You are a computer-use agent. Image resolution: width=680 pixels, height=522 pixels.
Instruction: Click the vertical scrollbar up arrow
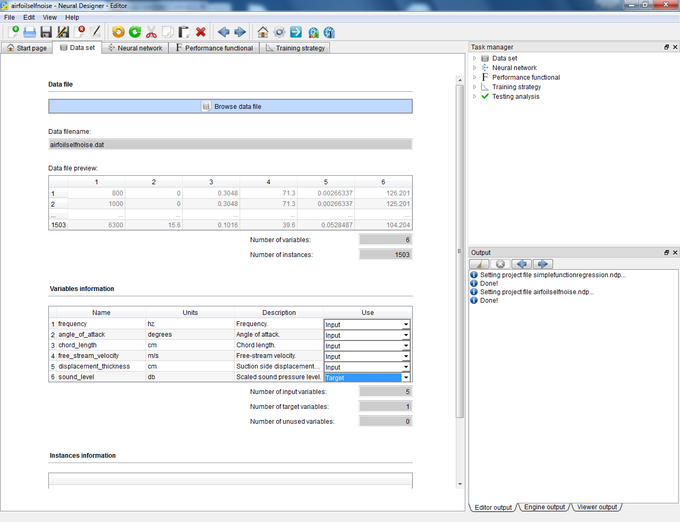[460, 80]
